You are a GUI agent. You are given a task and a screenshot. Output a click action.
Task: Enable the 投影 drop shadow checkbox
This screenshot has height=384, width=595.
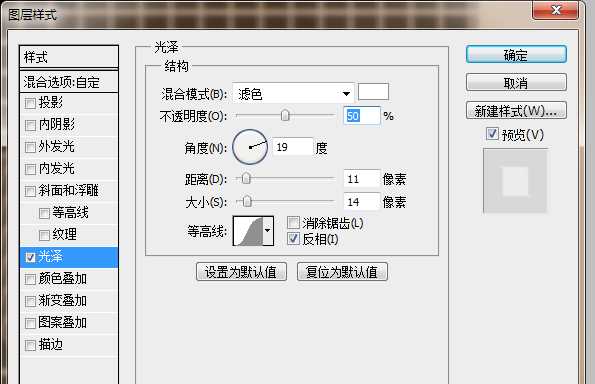tap(30, 103)
